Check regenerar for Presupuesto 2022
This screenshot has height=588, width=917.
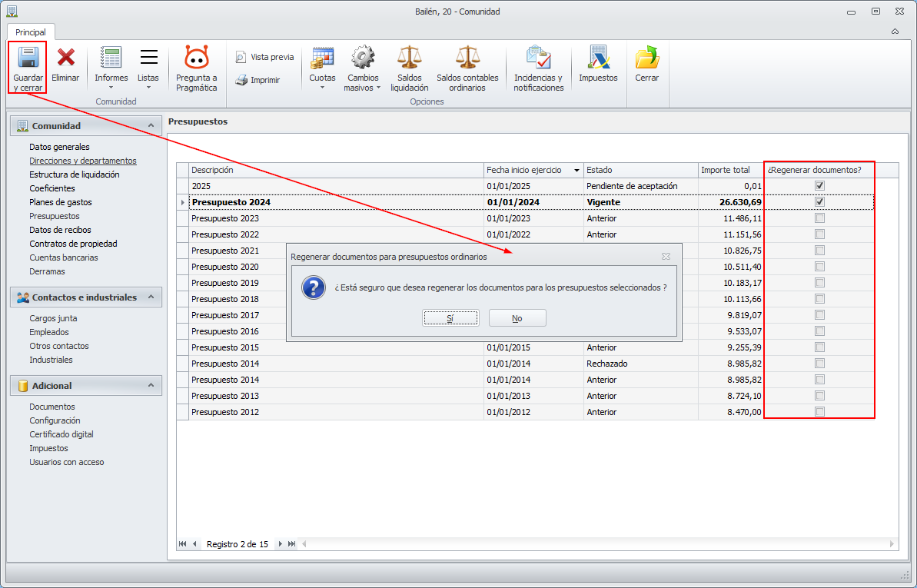[820, 234]
